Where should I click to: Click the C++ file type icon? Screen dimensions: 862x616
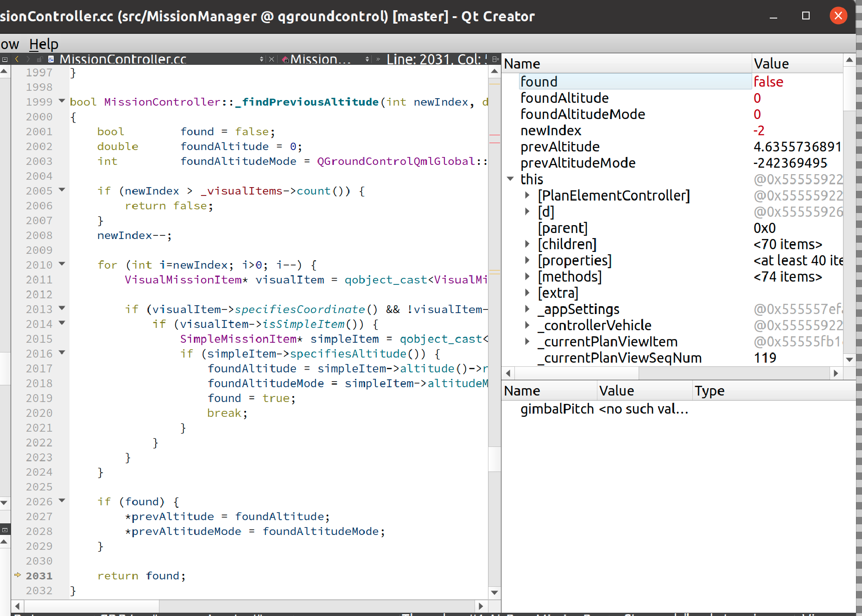tap(51, 59)
